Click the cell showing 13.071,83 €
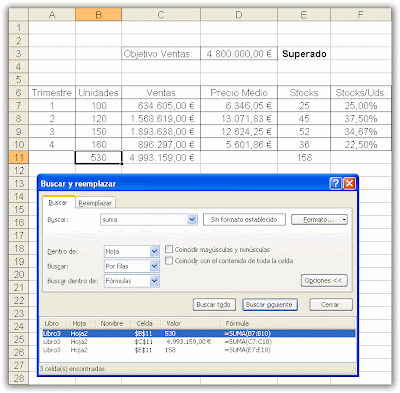This screenshot has width=400, height=393. 239,119
